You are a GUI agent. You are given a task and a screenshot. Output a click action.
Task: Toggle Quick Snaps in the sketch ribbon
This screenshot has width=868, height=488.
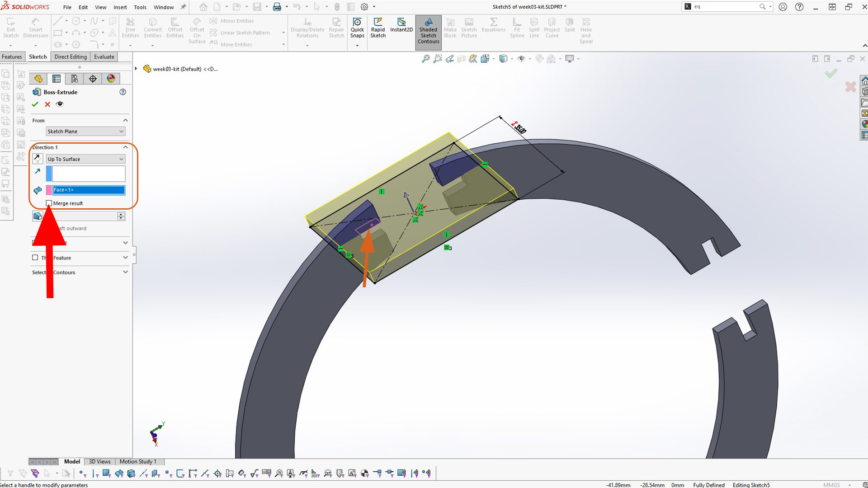357,28
